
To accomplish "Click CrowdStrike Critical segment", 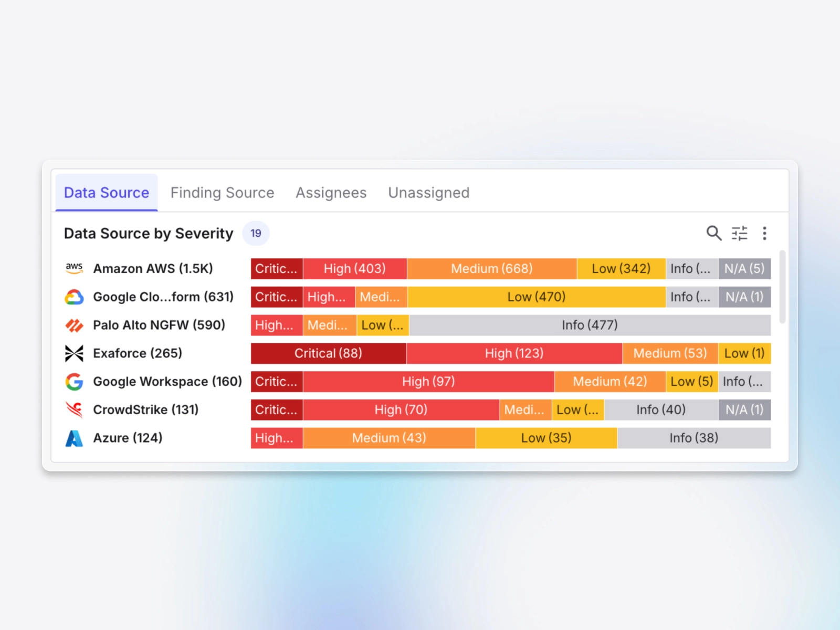I will point(277,409).
